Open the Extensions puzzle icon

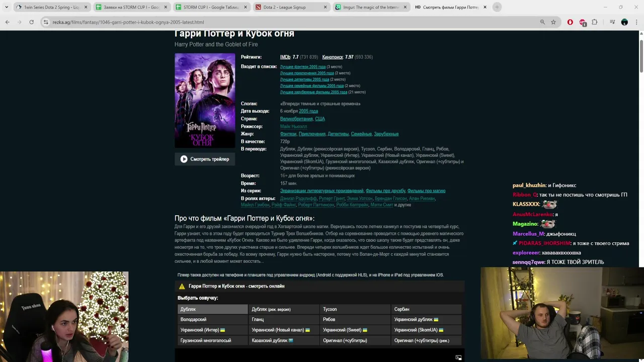tap(595, 22)
